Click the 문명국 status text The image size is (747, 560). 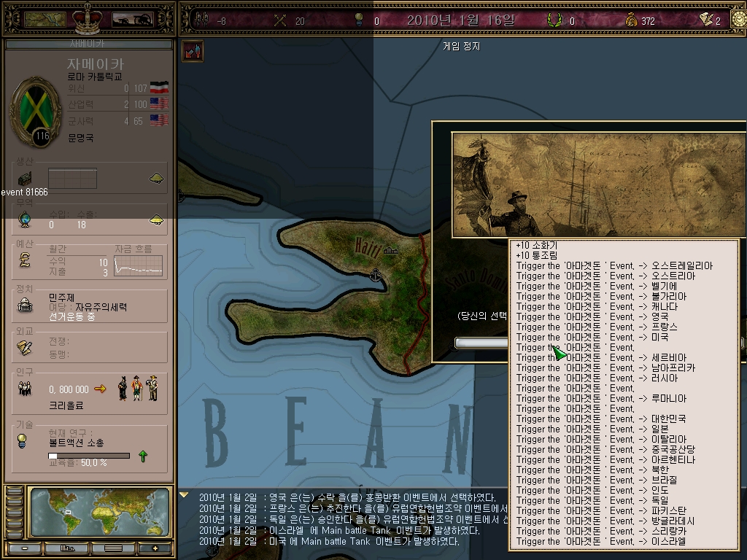click(x=80, y=138)
